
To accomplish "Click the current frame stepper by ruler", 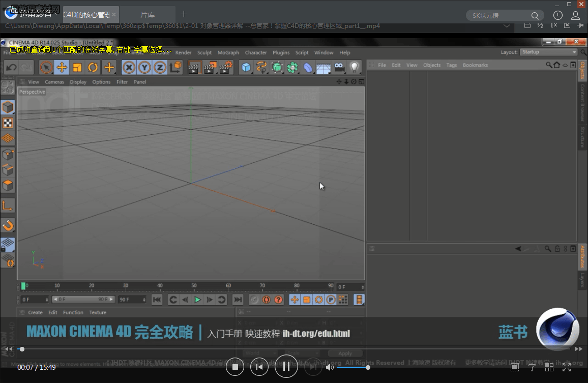I will [x=363, y=287].
